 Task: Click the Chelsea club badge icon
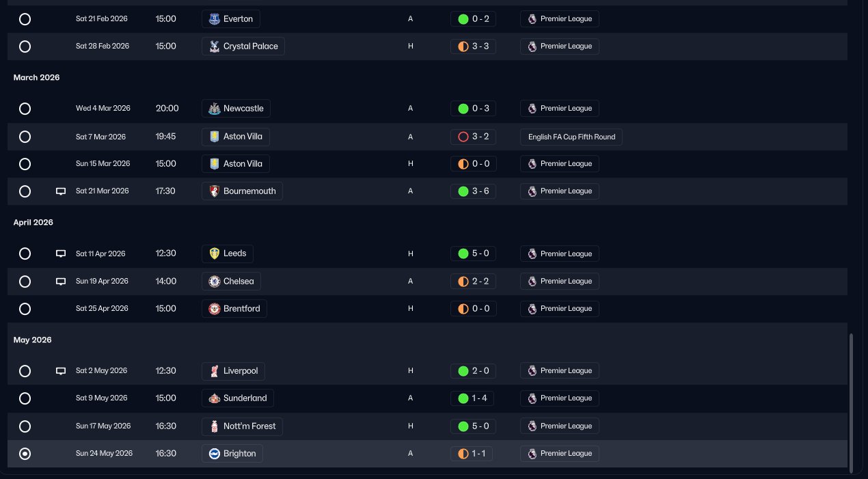(x=215, y=282)
